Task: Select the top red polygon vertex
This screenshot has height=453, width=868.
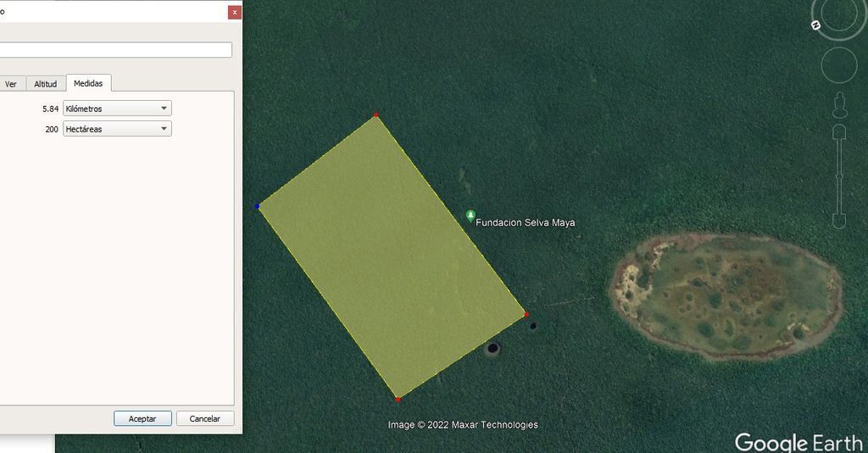Action: point(376,115)
